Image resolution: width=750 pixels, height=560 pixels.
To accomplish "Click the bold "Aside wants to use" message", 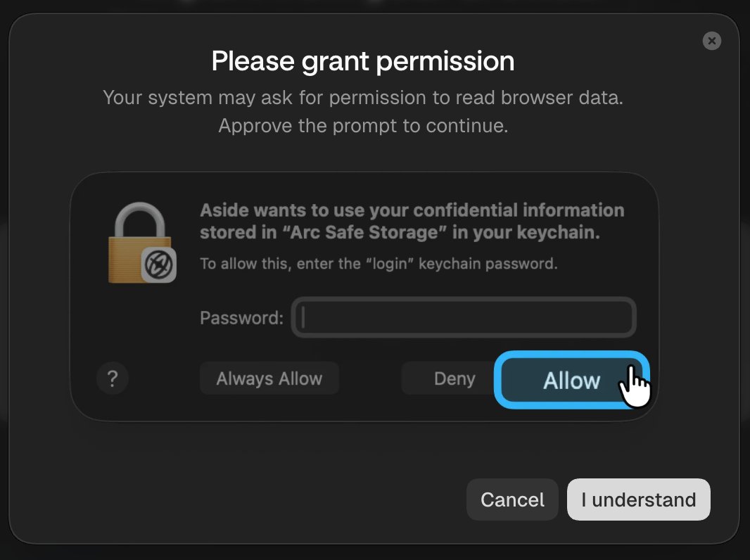I will pyautogui.click(x=412, y=221).
